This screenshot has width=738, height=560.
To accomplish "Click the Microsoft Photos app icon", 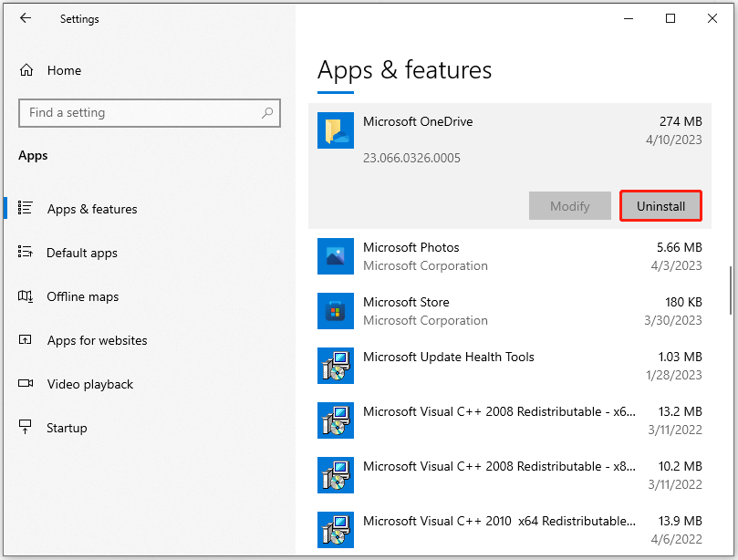I will pyautogui.click(x=335, y=256).
